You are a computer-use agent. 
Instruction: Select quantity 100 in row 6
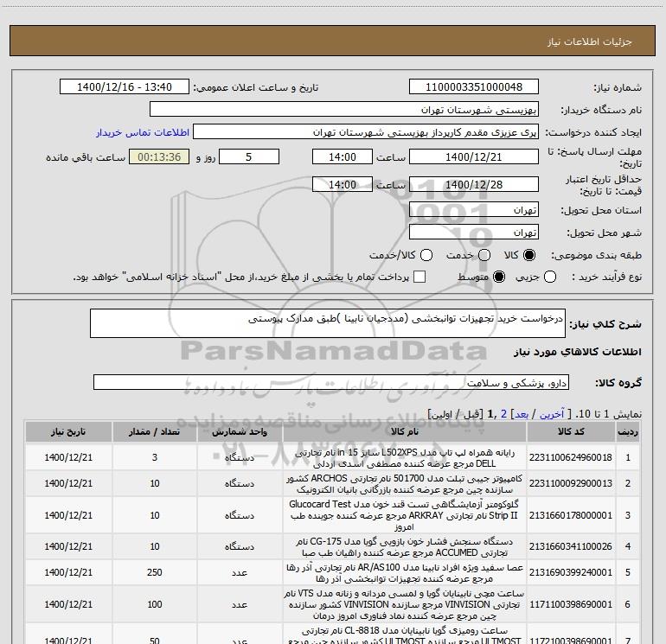pos(155,604)
